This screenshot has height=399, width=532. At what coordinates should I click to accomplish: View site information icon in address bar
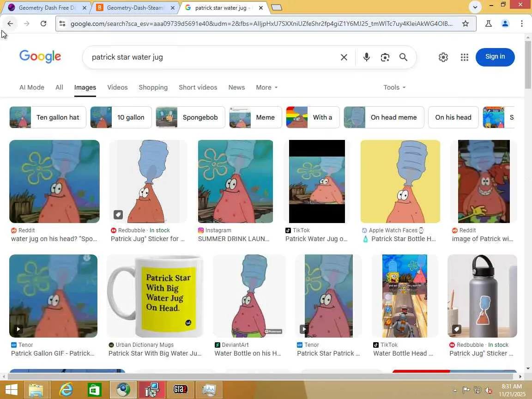pos(62,24)
